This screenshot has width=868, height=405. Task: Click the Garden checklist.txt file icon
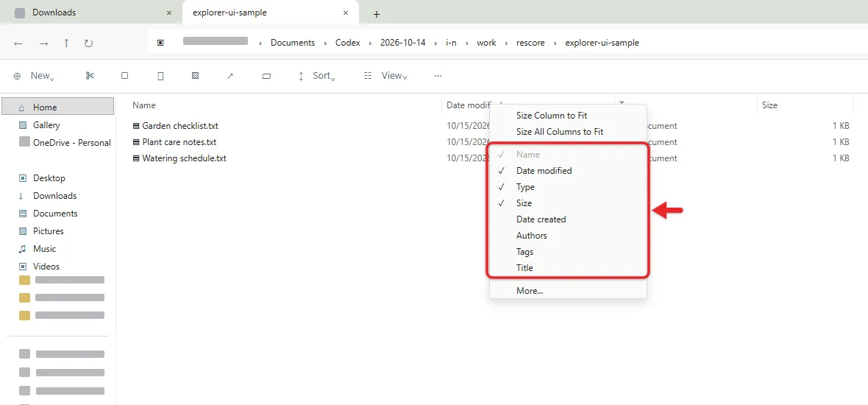pos(136,126)
